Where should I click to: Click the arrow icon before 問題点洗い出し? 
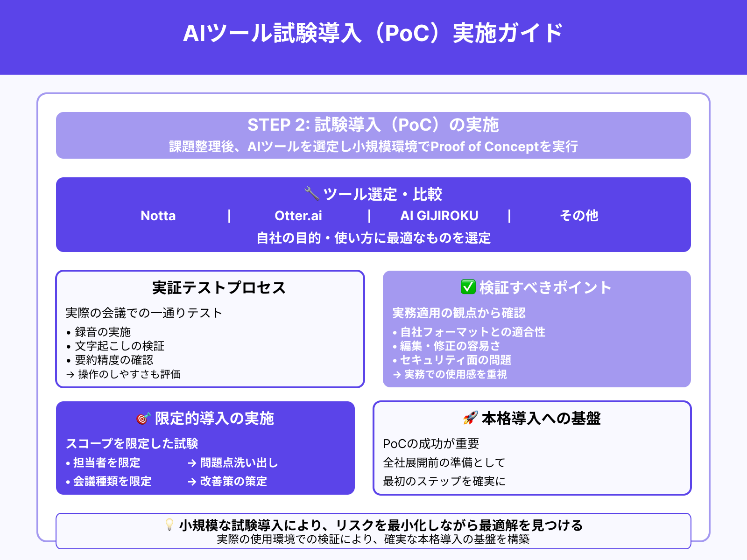[x=191, y=462]
